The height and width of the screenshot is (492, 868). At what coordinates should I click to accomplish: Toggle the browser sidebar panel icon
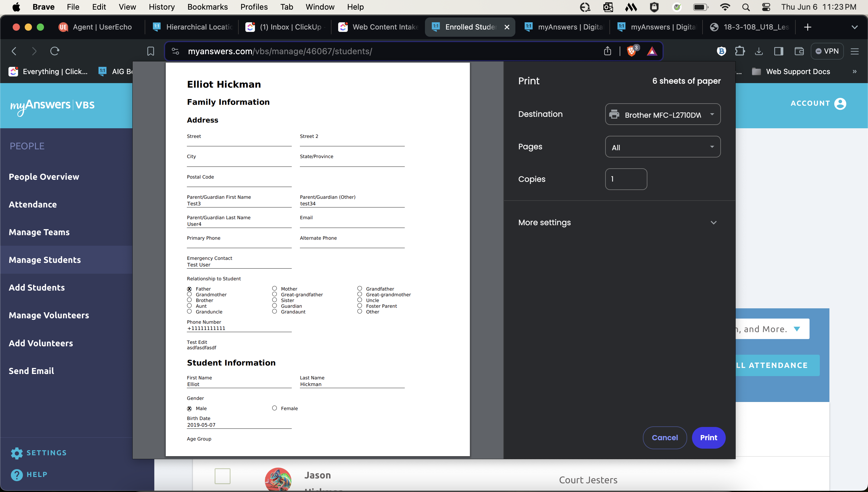click(x=779, y=51)
